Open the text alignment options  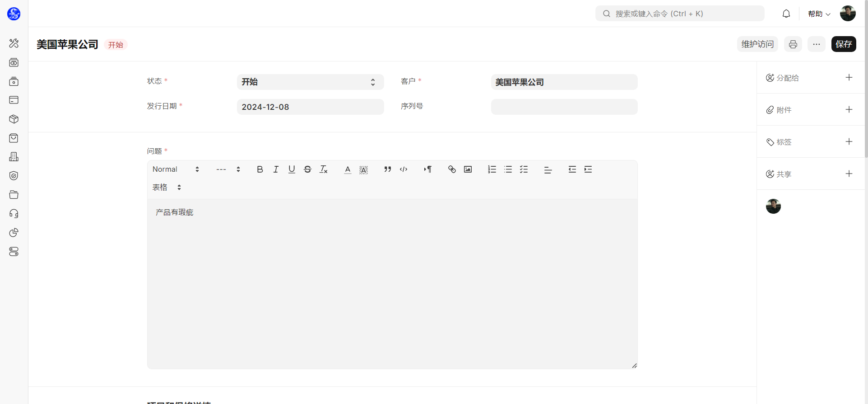pyautogui.click(x=548, y=169)
